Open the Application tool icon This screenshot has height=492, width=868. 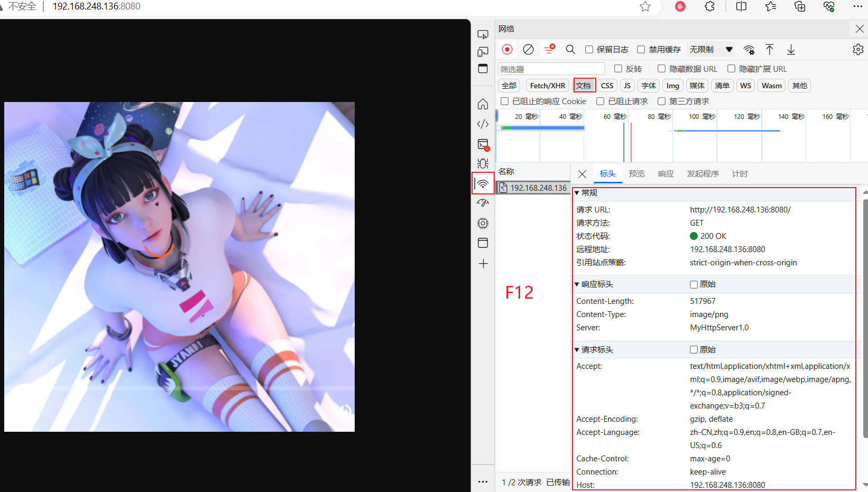pos(483,243)
